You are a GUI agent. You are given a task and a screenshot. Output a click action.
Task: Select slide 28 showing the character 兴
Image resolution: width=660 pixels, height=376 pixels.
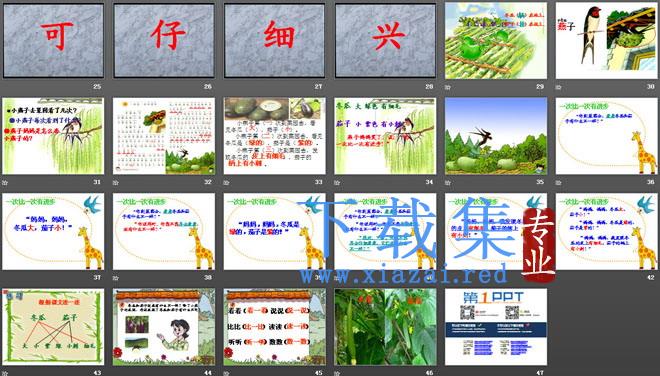[385, 40]
